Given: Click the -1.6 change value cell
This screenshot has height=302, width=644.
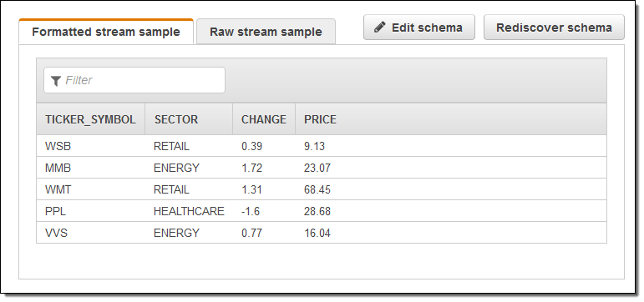Looking at the screenshot, I should [x=251, y=211].
